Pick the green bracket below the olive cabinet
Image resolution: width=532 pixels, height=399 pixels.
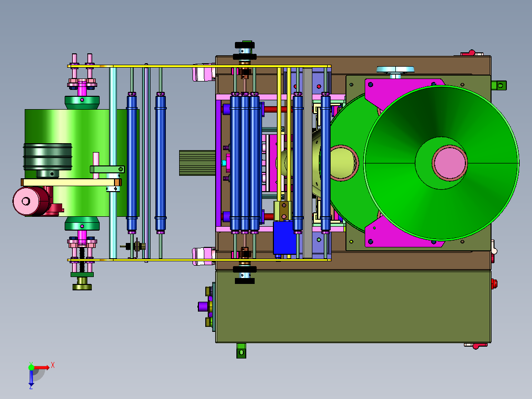pos(241,351)
